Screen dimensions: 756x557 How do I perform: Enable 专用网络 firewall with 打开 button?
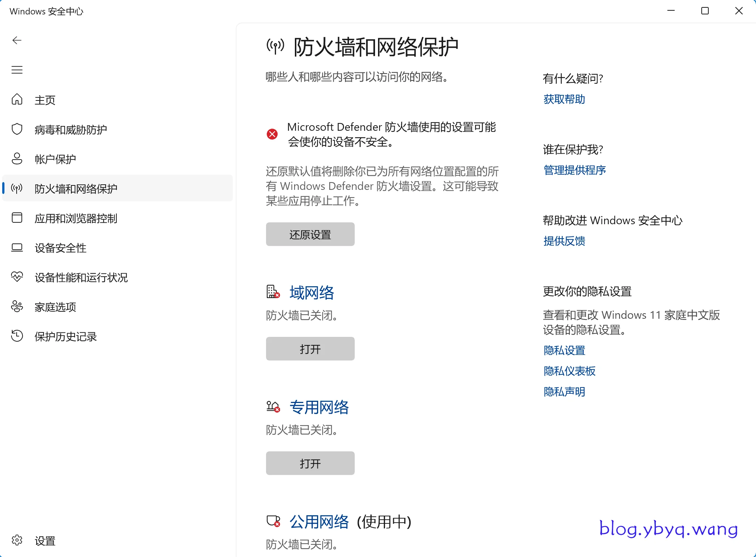tap(310, 463)
